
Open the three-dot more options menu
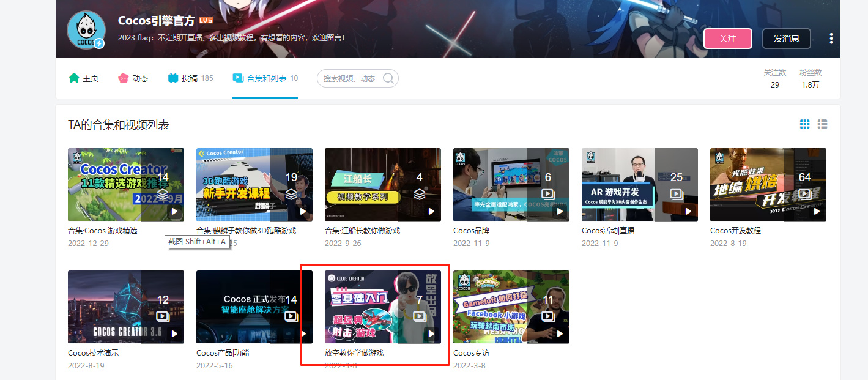pos(831,39)
